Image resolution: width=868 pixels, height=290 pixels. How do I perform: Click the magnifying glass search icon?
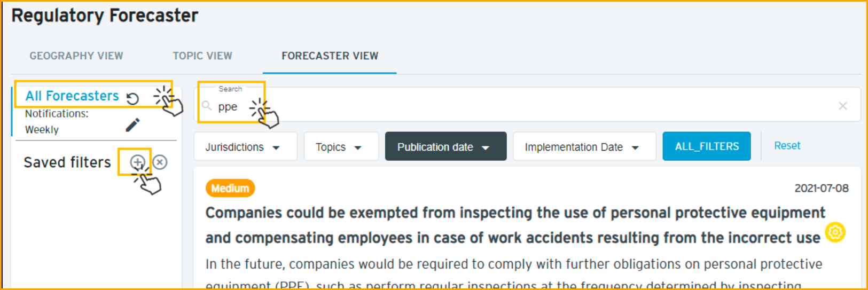tap(207, 106)
